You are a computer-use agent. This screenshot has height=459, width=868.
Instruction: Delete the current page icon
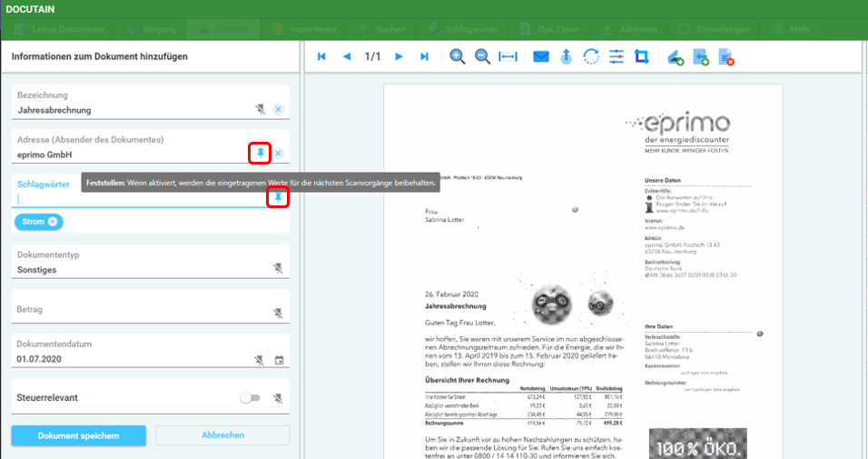coord(725,57)
